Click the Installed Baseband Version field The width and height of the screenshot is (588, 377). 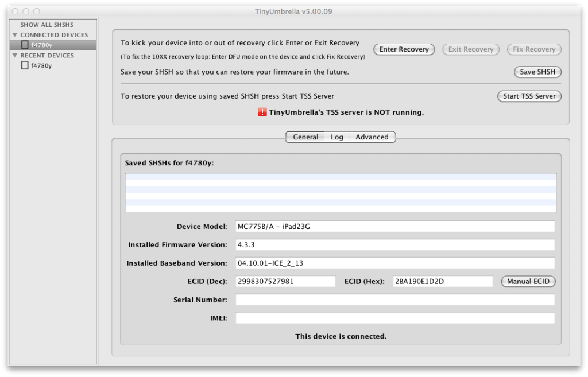395,263
